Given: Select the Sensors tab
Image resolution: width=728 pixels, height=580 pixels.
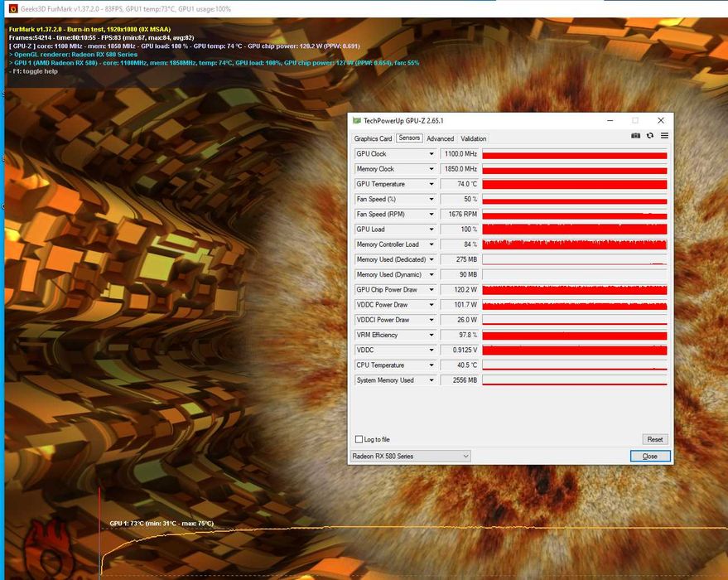Looking at the screenshot, I should click(x=409, y=138).
